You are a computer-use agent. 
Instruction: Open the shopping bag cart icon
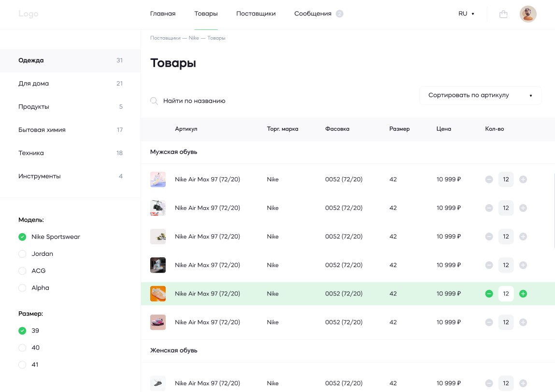503,14
